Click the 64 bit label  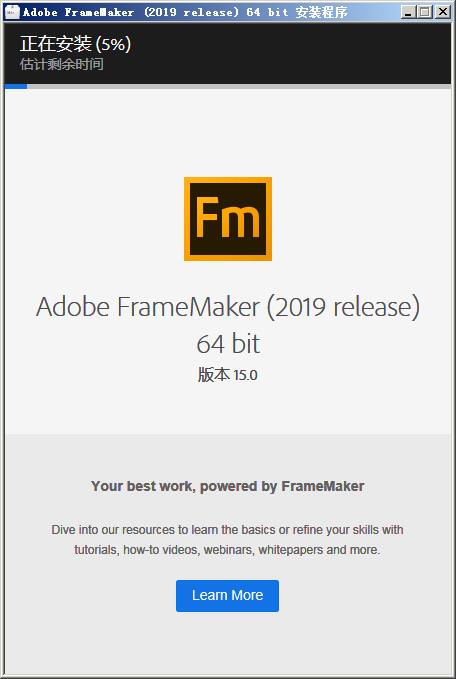point(228,344)
